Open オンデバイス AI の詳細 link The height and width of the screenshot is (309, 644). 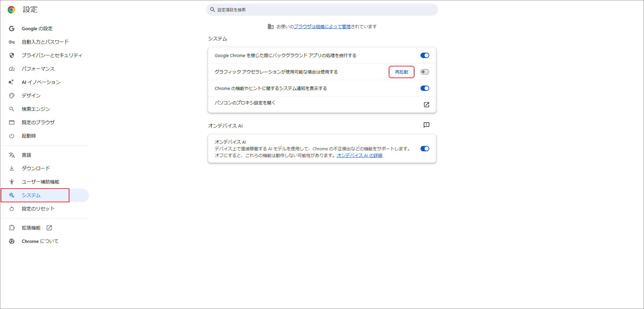coord(360,155)
